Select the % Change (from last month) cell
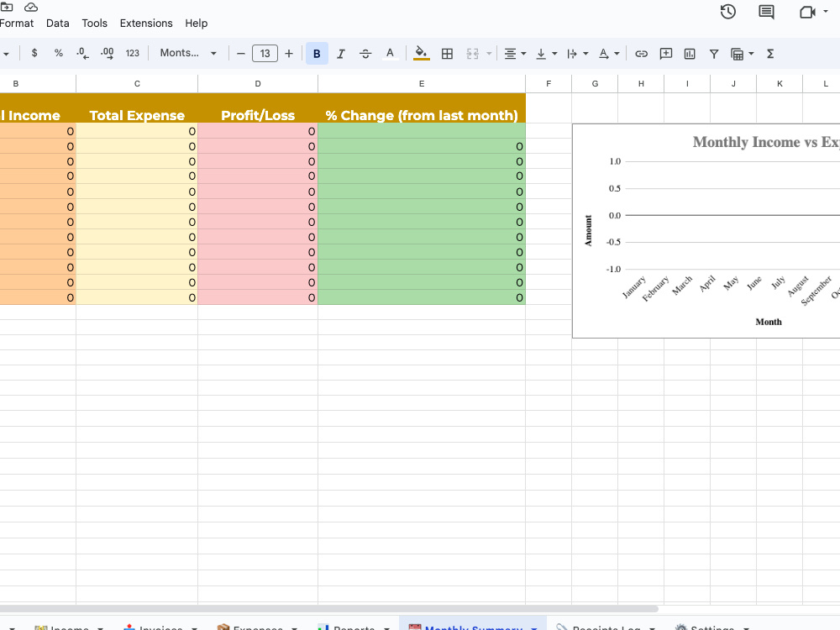The height and width of the screenshot is (630, 840). point(422,108)
